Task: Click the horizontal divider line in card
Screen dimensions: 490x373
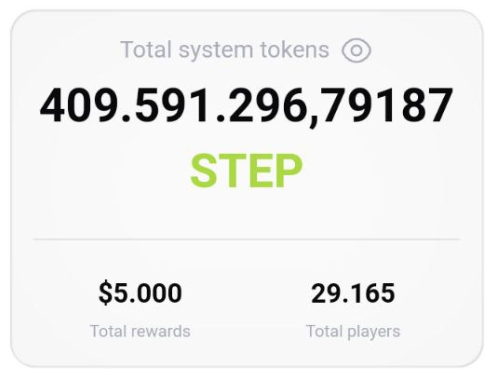Action: tap(247, 239)
